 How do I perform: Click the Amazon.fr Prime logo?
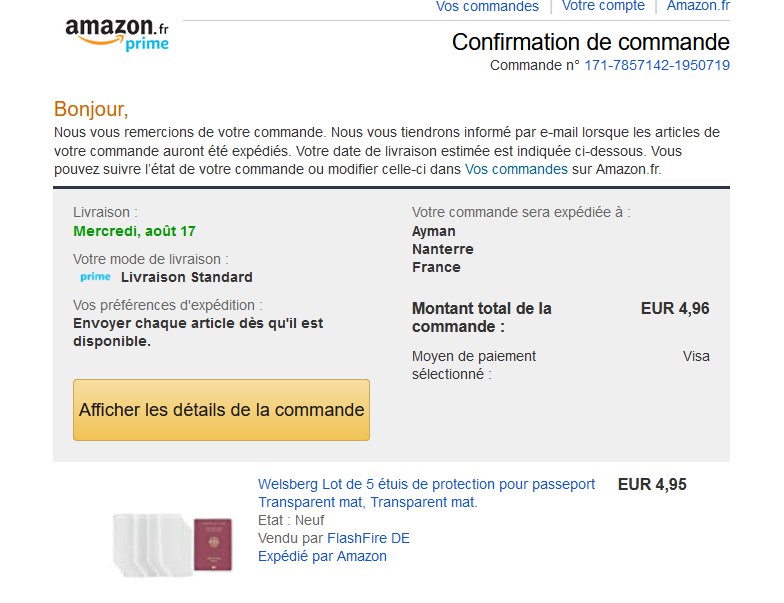click(x=117, y=33)
